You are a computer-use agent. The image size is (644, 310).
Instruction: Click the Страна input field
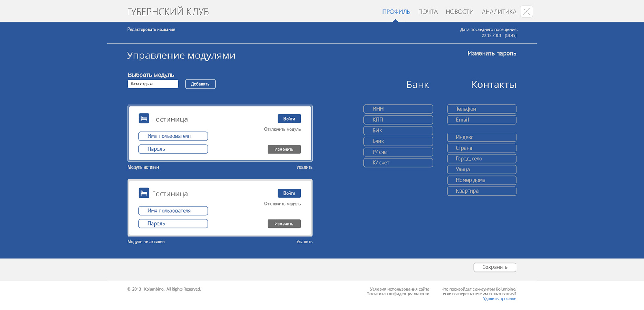tap(482, 148)
